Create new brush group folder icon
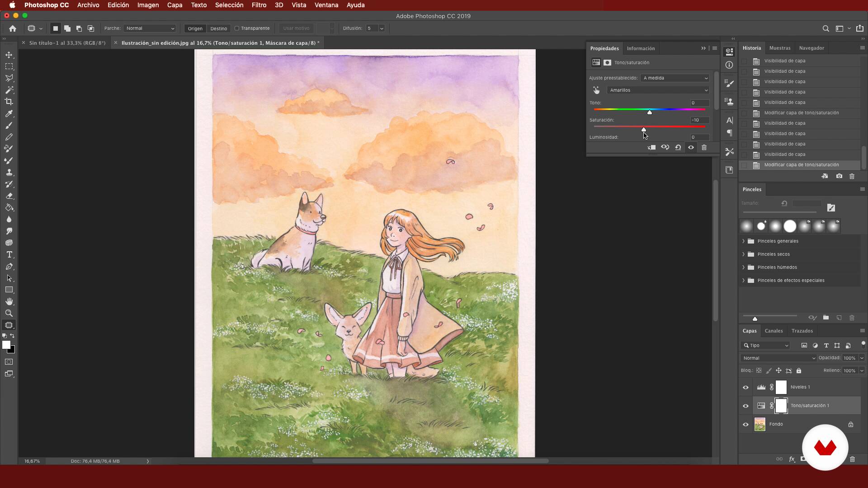 [x=826, y=318]
